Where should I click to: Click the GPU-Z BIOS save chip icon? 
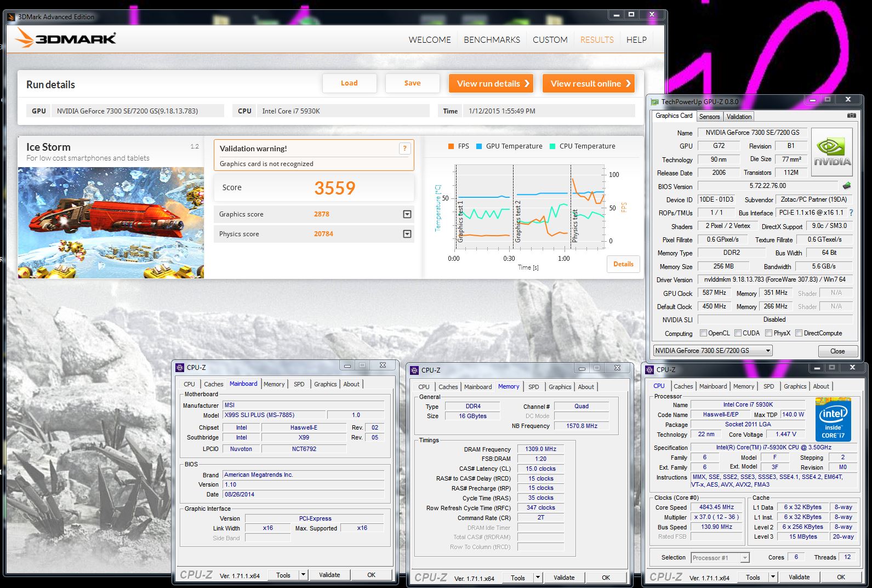click(847, 186)
